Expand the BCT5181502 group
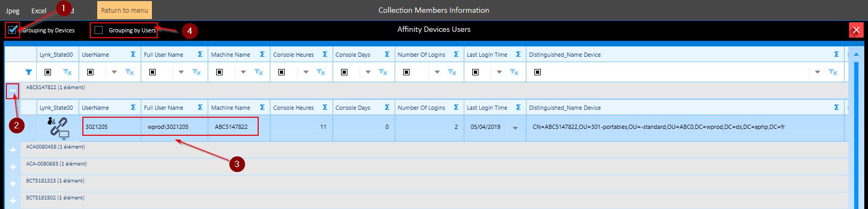Image resolution: width=868 pixels, height=209 pixels. [x=13, y=201]
